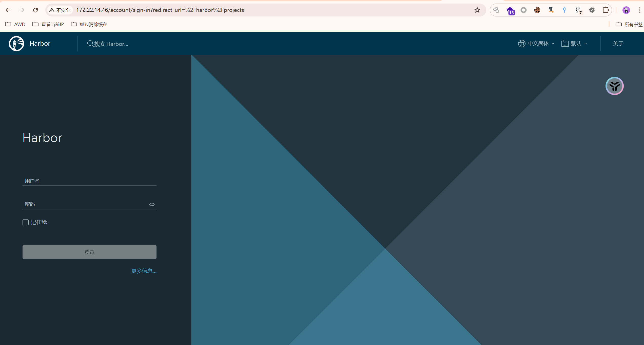Show password using the eye icon
The image size is (644, 345).
click(x=152, y=205)
